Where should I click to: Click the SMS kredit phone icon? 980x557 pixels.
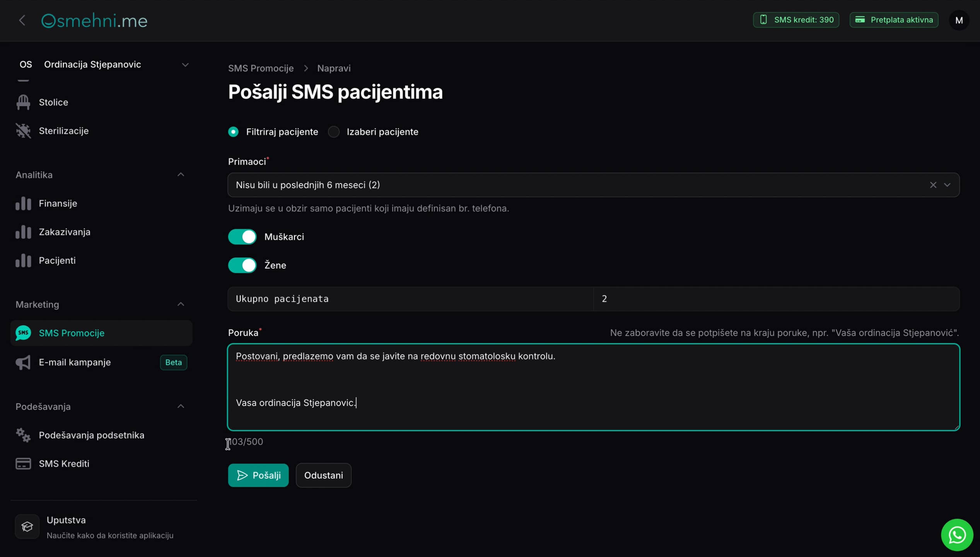[763, 20]
